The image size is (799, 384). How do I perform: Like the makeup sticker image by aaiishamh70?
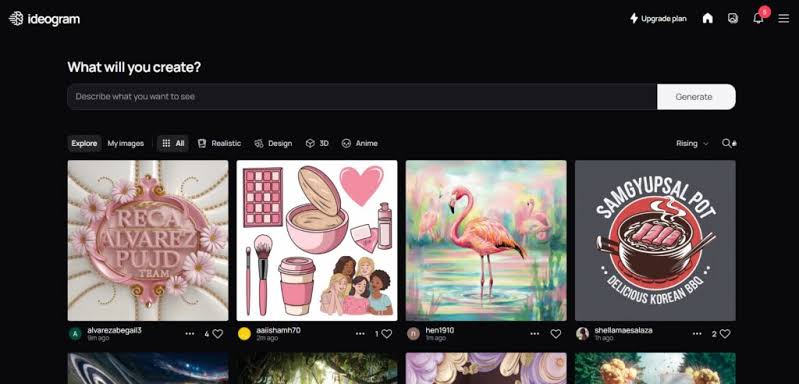coord(387,334)
